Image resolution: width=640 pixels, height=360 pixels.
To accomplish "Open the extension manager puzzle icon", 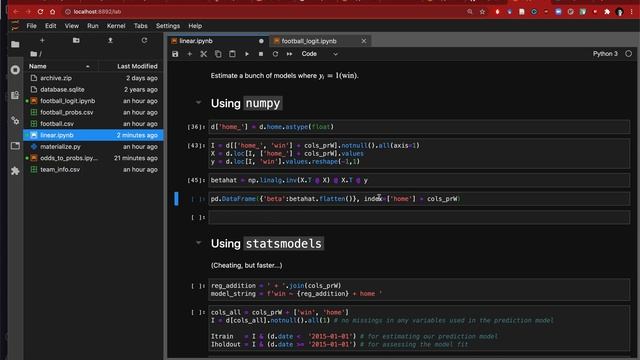I will click(15, 171).
